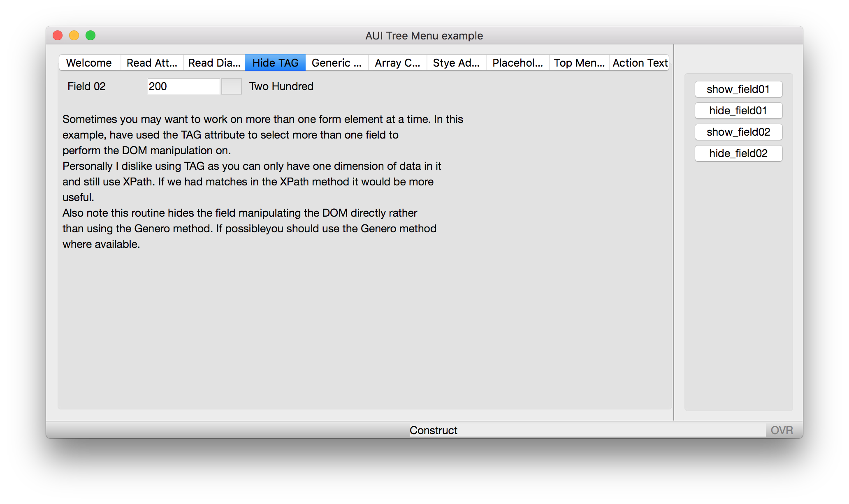Click the small button beside Field 02 input
849x504 pixels.
coord(231,86)
